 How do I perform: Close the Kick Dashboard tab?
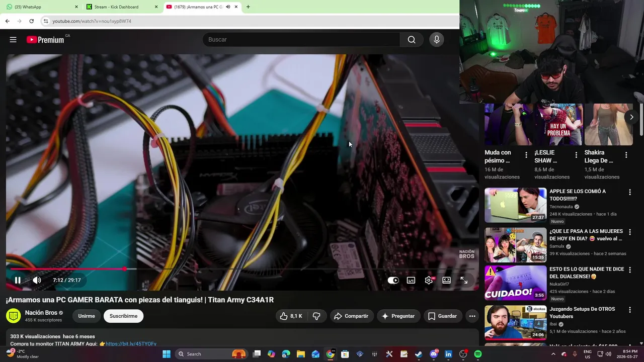pos(156,7)
